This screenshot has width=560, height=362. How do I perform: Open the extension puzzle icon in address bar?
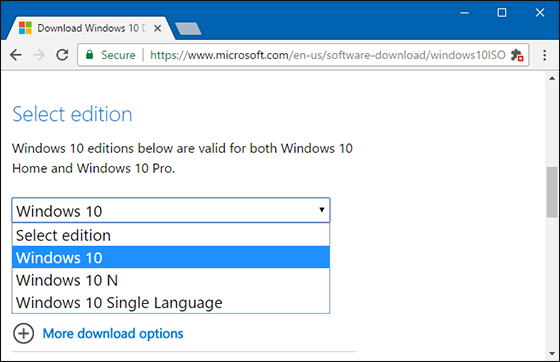517,55
